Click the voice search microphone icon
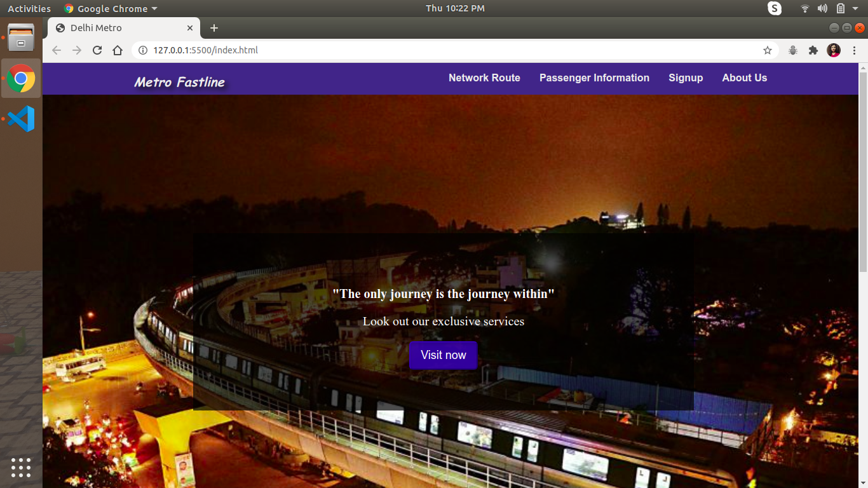This screenshot has width=868, height=488. [x=792, y=50]
